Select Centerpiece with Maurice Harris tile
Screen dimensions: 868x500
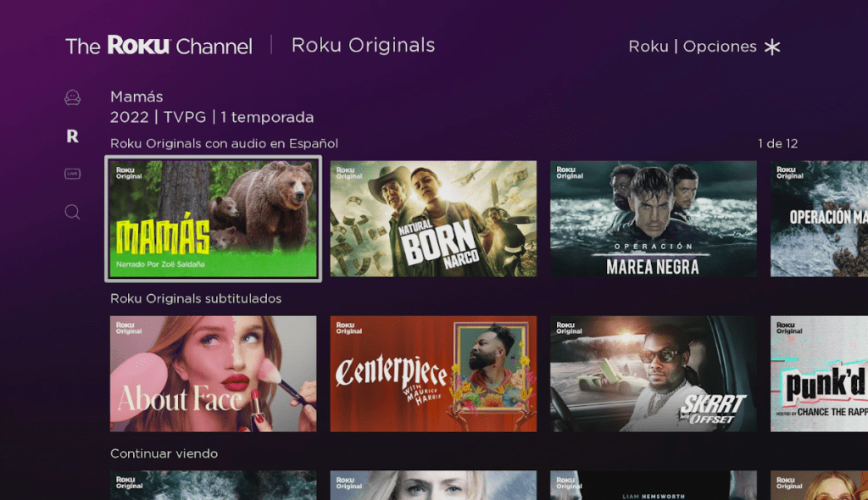tap(433, 374)
